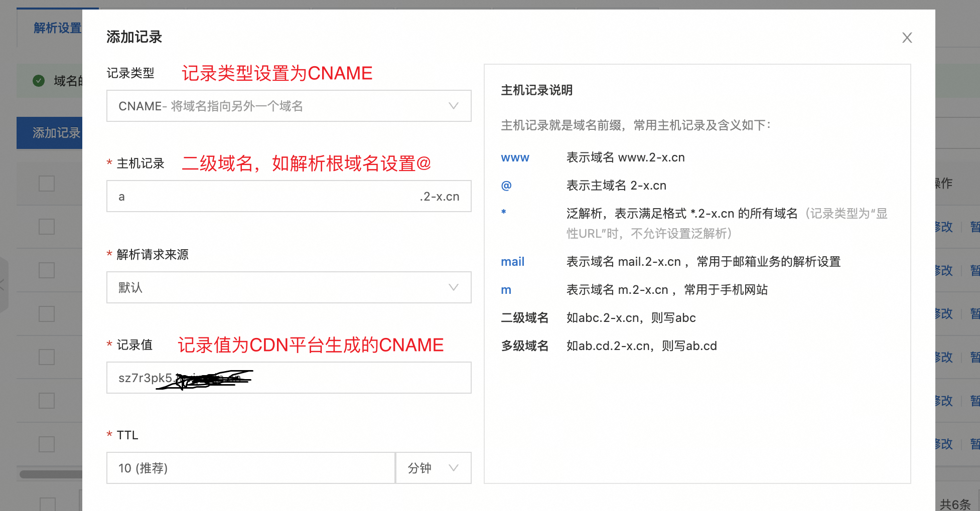Close the 添加记录 dialog

pyautogui.click(x=907, y=38)
